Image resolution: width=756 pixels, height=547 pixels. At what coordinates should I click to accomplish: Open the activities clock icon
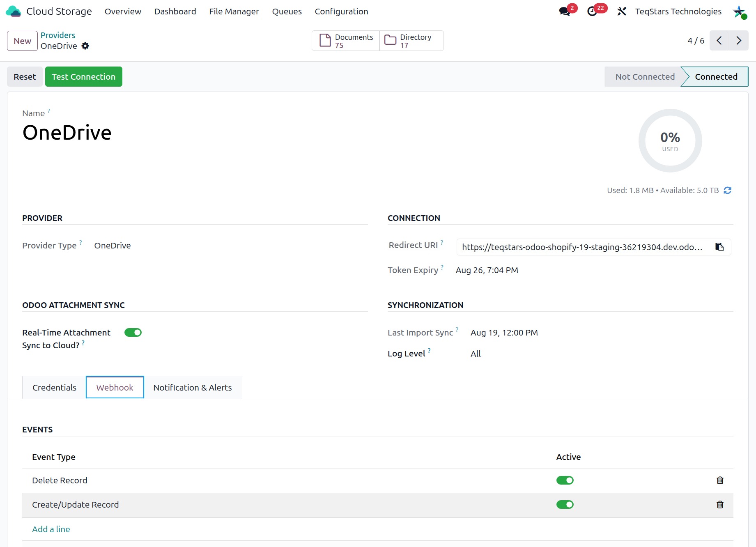tap(592, 11)
